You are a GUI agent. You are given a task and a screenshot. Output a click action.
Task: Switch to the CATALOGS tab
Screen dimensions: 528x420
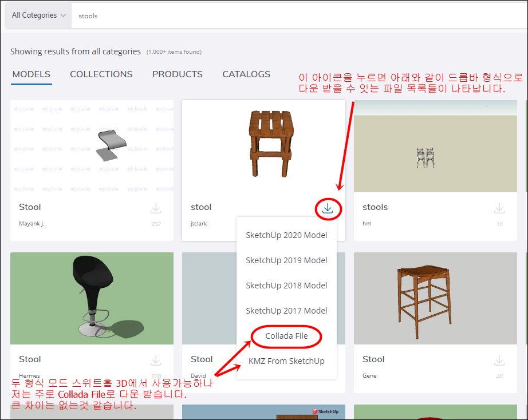(246, 74)
